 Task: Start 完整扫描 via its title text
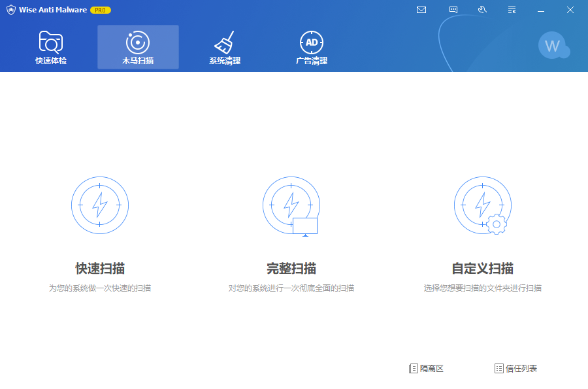pyautogui.click(x=291, y=269)
